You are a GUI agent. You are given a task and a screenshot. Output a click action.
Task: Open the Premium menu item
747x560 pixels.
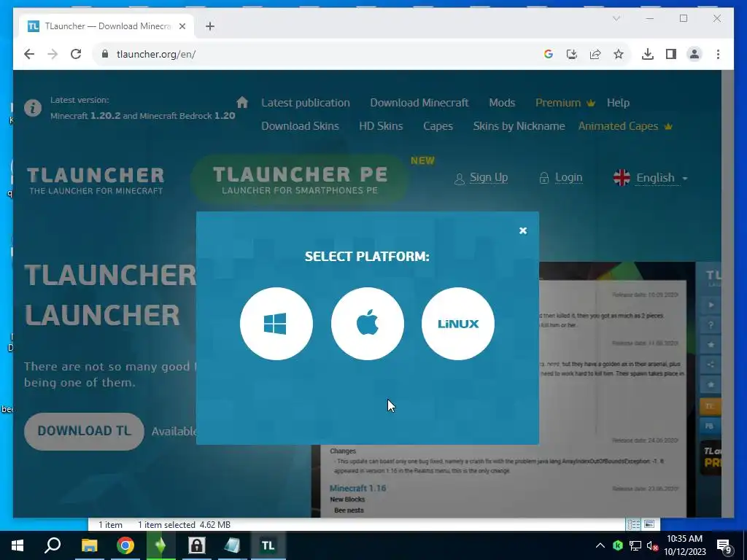[565, 103]
